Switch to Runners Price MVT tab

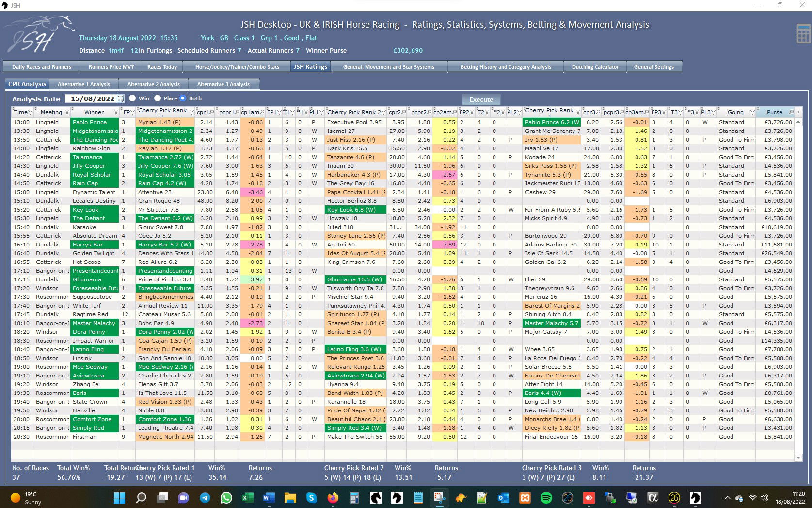[x=111, y=67]
